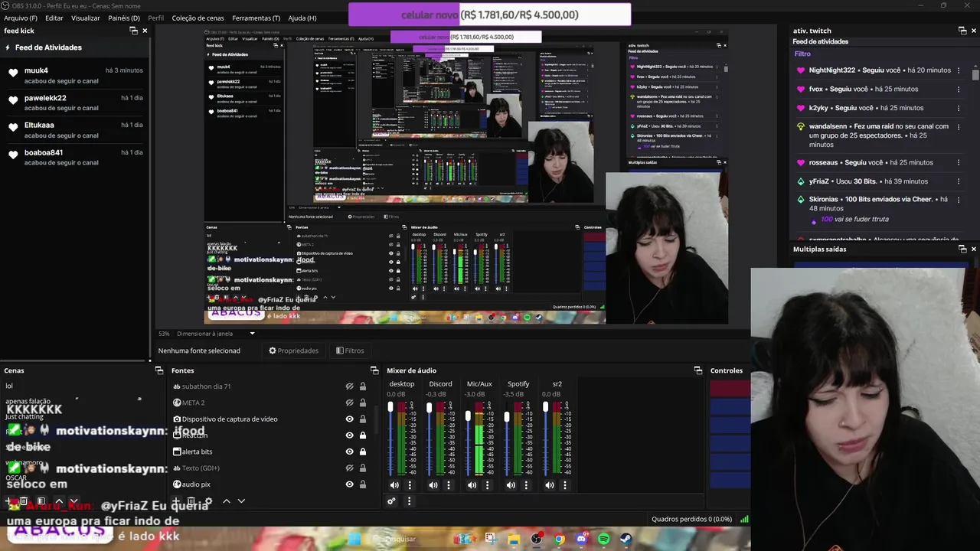Delete selected scene with trash icon
980x551 pixels.
tap(24, 501)
